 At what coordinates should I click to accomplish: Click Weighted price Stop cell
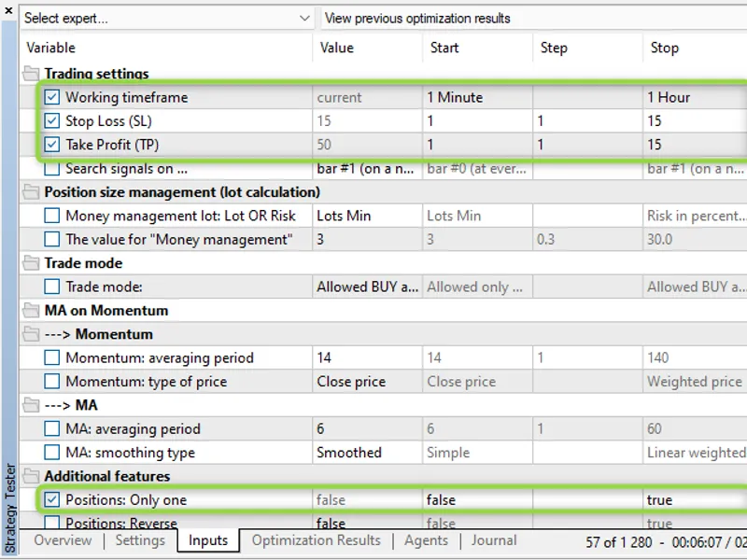pyautogui.click(x=695, y=382)
